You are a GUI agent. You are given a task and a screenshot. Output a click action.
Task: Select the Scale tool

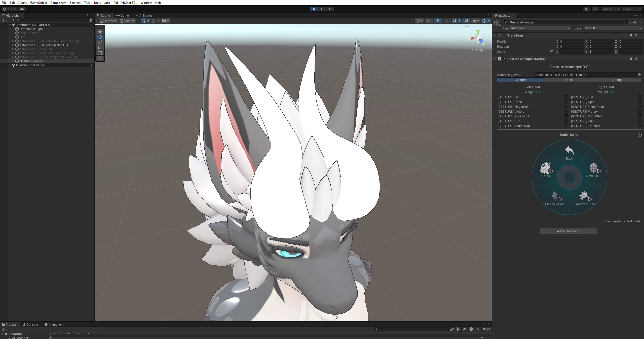tap(100, 47)
